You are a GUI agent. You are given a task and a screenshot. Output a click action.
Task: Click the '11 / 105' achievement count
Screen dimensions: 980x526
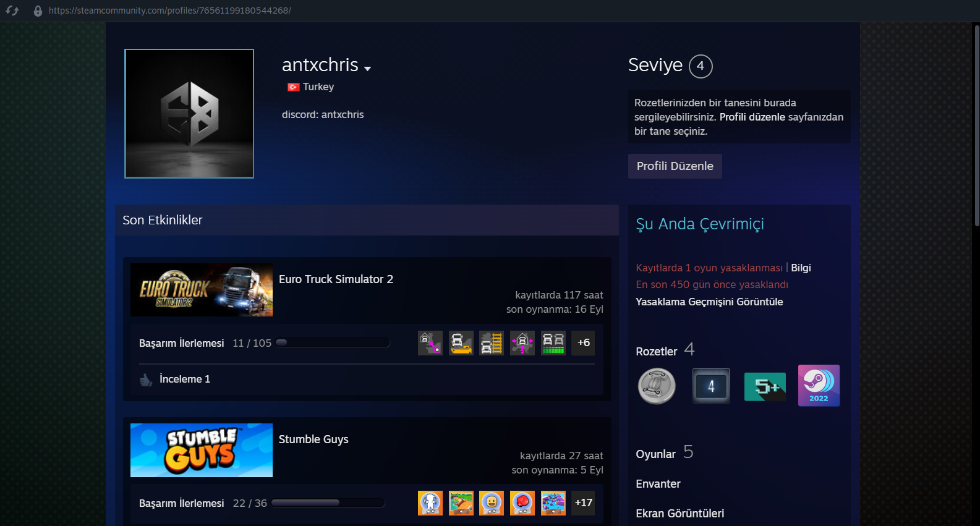[252, 343]
